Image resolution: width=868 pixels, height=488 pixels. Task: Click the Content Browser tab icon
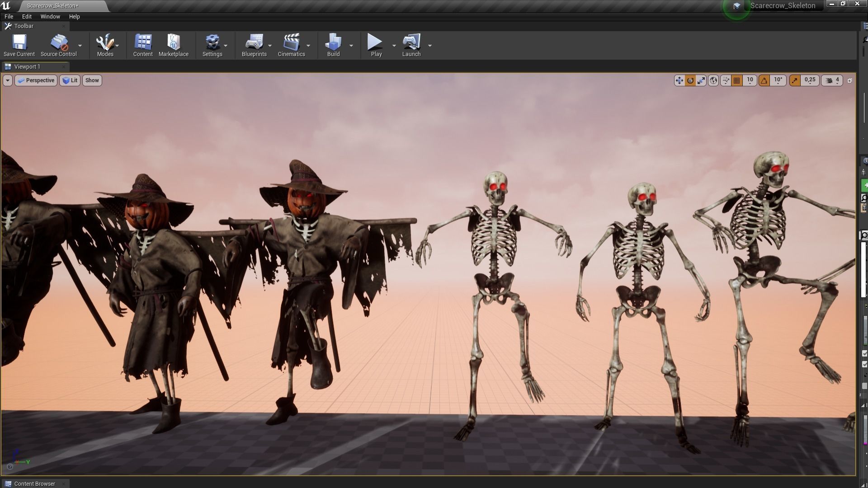pos(8,483)
